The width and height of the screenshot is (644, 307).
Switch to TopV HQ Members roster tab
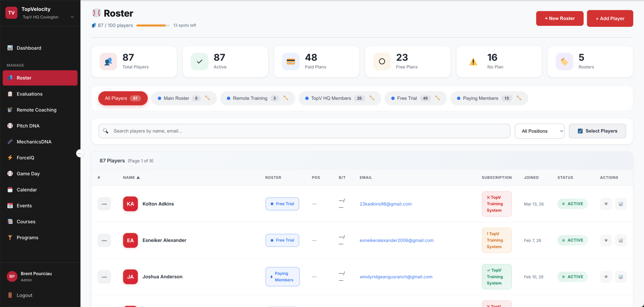coord(331,98)
